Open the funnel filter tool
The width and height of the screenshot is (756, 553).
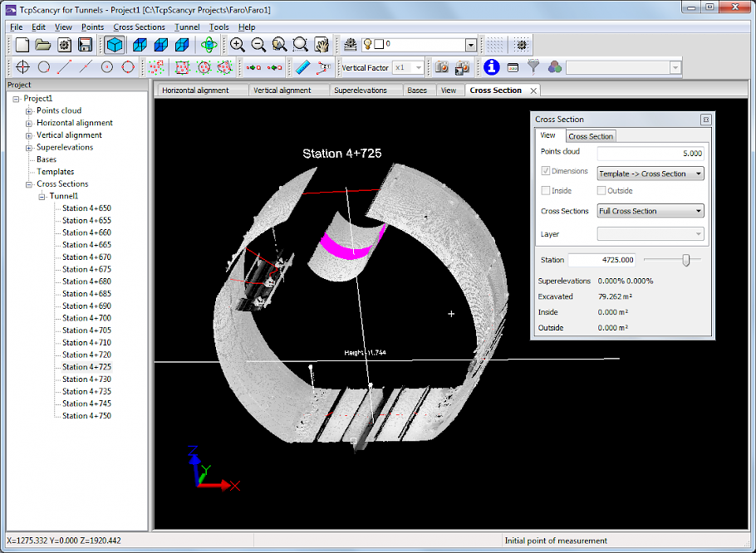534,67
